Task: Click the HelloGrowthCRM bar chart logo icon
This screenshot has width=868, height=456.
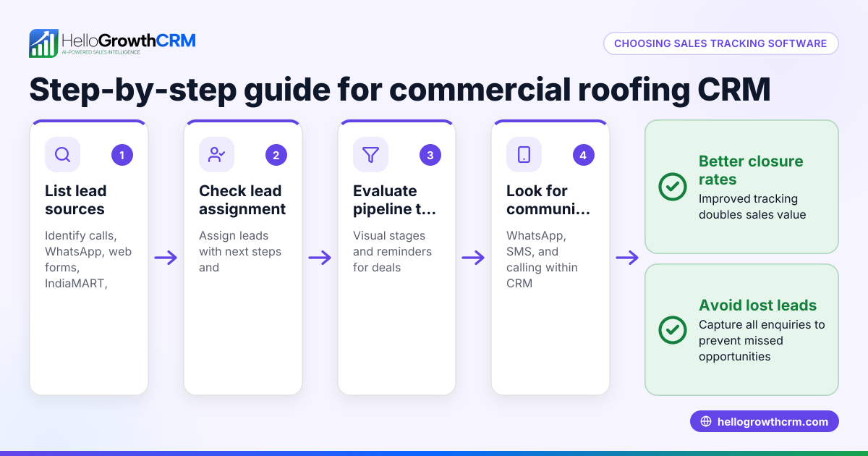Action: coord(43,43)
